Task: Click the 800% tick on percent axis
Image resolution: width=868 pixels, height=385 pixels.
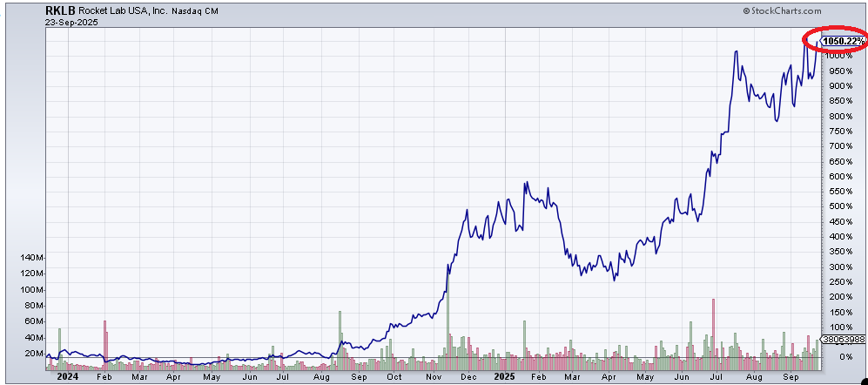Action: (x=838, y=116)
